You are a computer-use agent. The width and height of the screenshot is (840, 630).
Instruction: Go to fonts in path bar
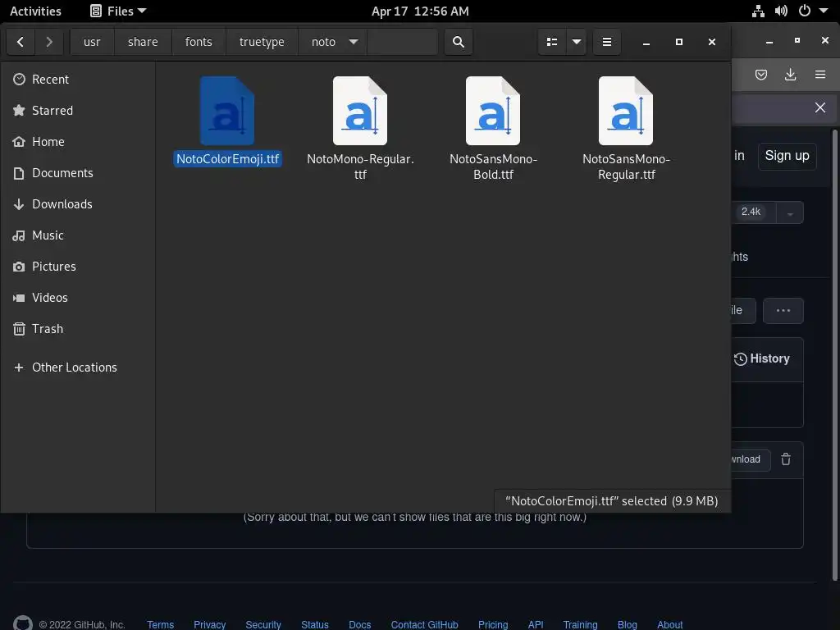point(199,42)
